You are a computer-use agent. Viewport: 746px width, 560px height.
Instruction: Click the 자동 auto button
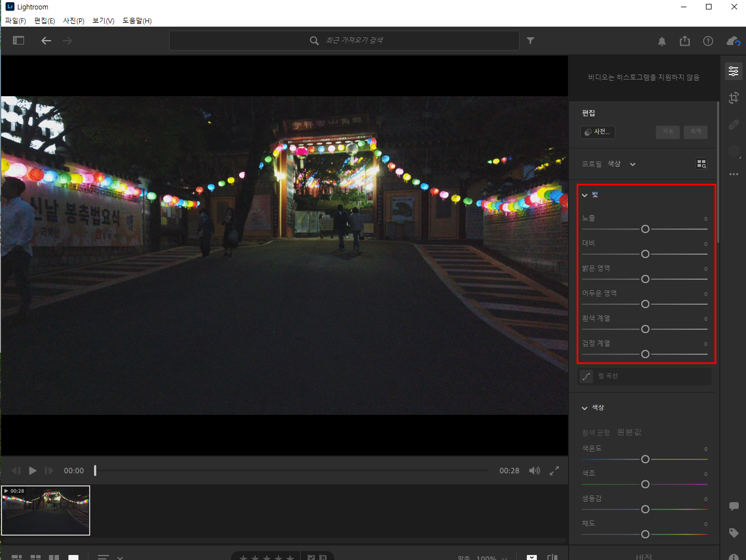click(x=668, y=132)
